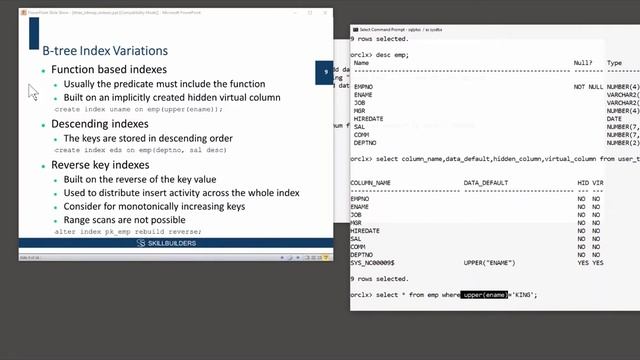Click 'Used to distribute insert activity' bullet
Image resolution: width=640 pixels, height=360 pixels.
182,193
